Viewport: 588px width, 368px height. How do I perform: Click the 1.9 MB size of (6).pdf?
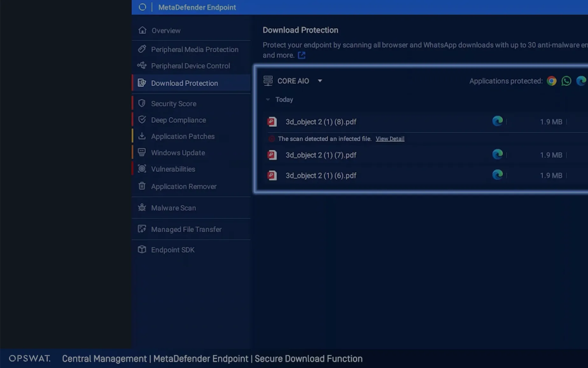(x=551, y=175)
